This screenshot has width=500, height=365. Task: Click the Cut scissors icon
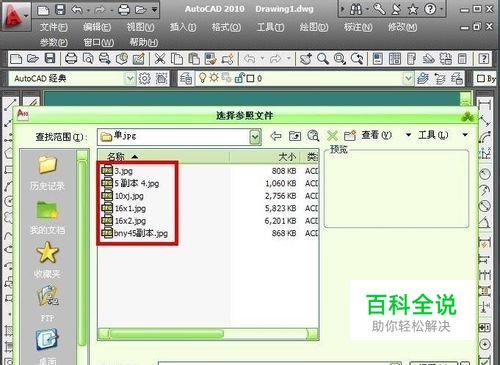click(160, 59)
